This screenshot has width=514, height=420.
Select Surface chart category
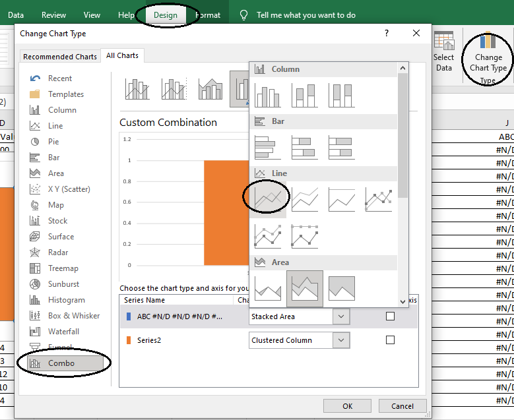coord(61,237)
